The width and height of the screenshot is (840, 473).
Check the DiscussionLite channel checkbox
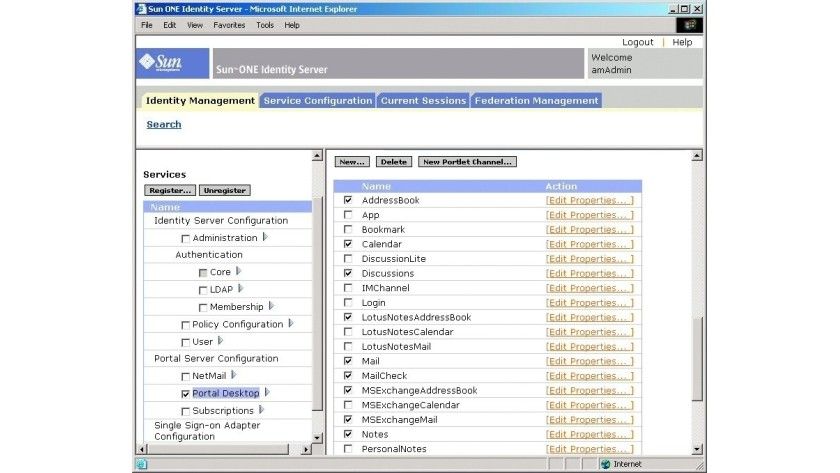point(348,258)
